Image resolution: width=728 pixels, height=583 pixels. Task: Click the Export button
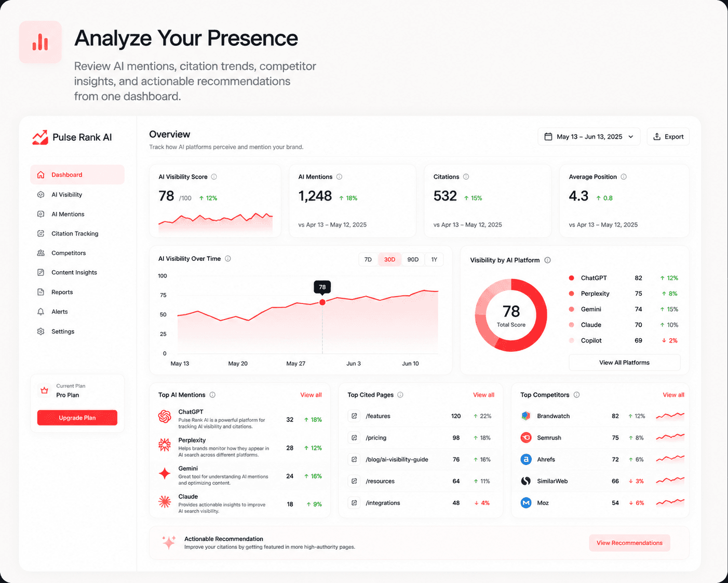coord(668,137)
